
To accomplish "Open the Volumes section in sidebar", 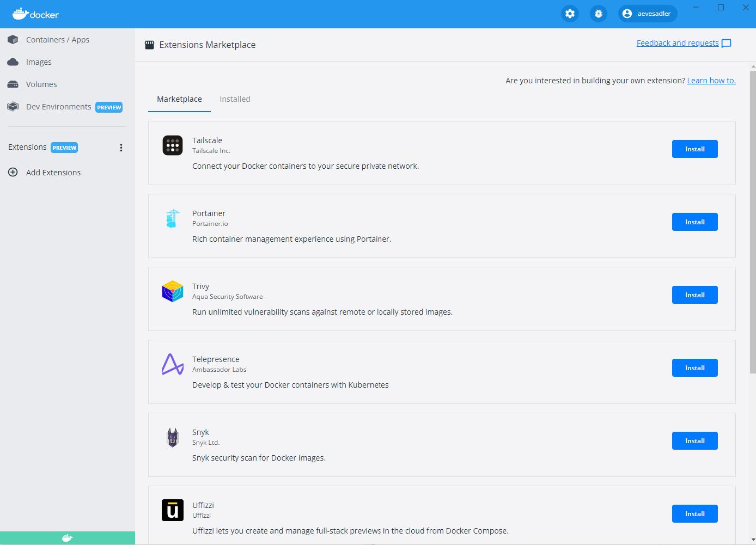I will (68, 84).
